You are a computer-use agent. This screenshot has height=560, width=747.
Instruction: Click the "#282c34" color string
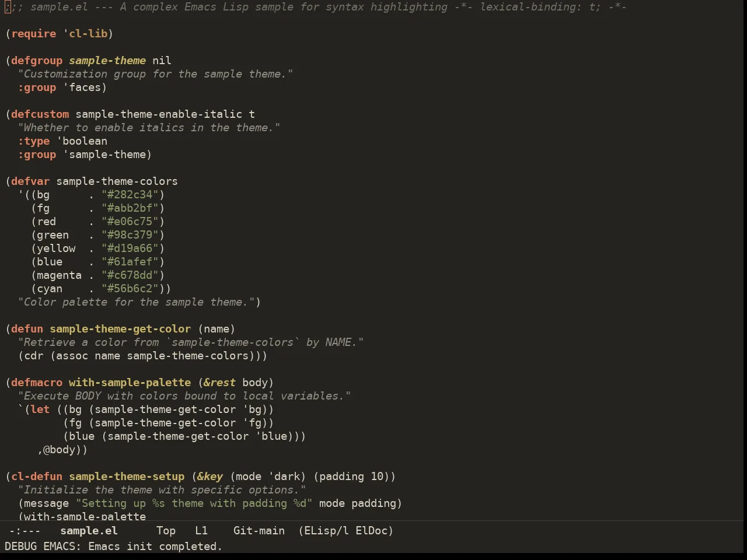[x=130, y=195]
